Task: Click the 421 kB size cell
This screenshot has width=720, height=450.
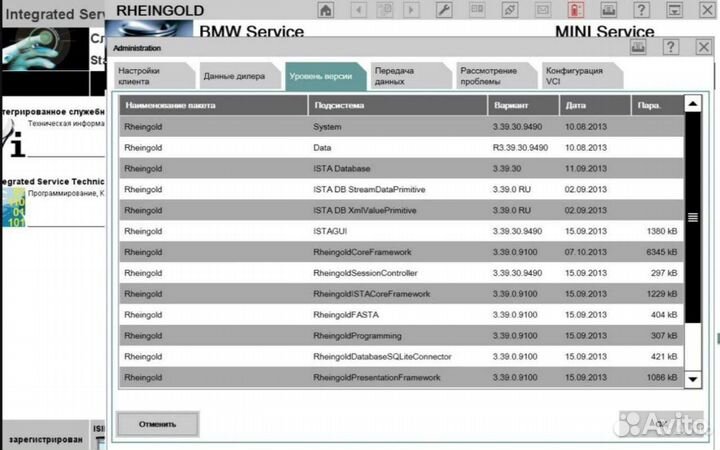Action: [664, 356]
